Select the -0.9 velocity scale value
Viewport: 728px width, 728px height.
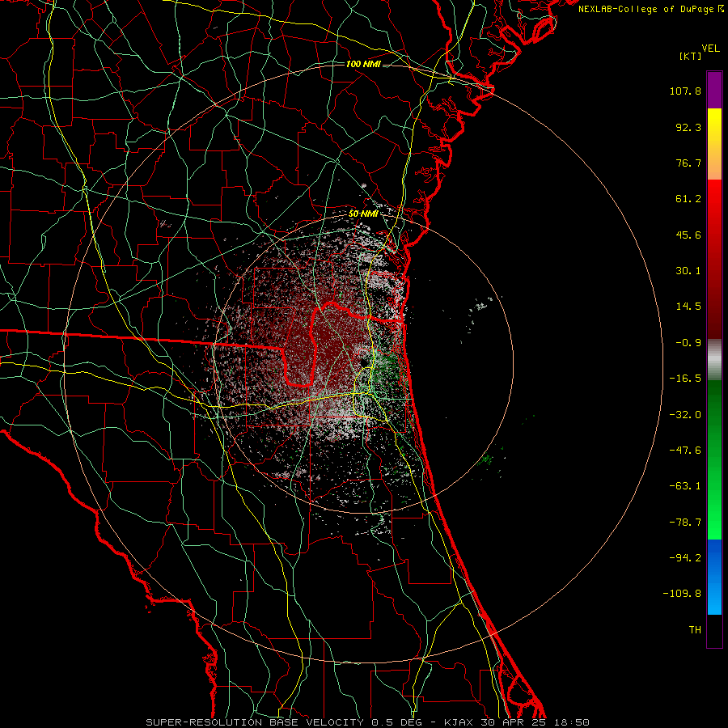click(688, 343)
